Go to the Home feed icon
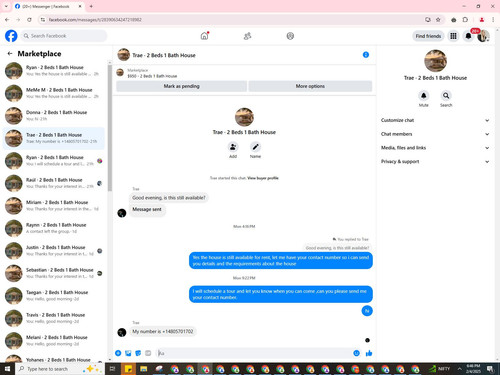 (204, 36)
